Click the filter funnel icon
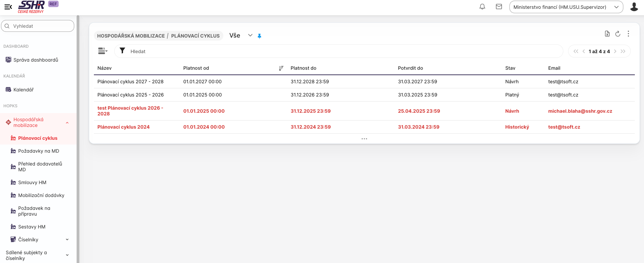This screenshot has height=263, width=644. pos(122,51)
